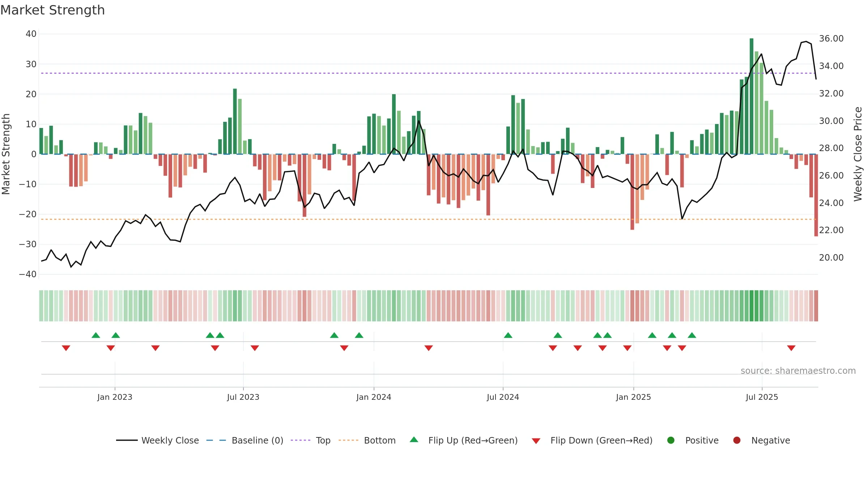Screen dimensions: 868x488
Task: Click the first red Flip Down marker on the left
Action: [66, 348]
